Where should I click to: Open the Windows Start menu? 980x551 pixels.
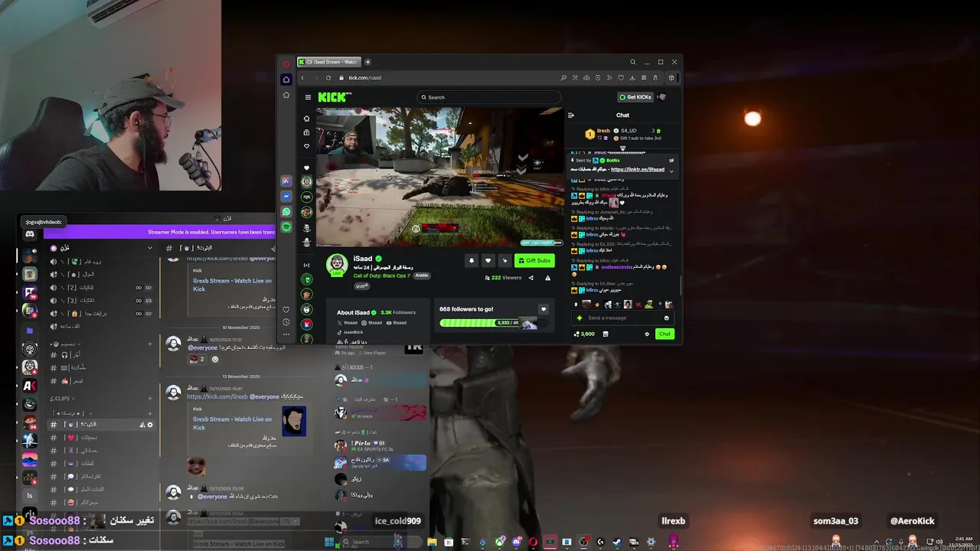tap(329, 542)
